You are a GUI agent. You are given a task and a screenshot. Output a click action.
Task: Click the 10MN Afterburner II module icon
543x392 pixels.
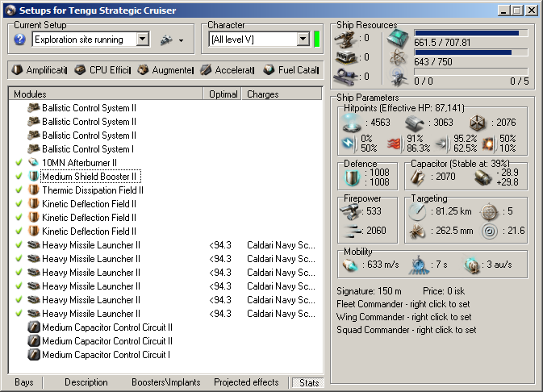34,162
